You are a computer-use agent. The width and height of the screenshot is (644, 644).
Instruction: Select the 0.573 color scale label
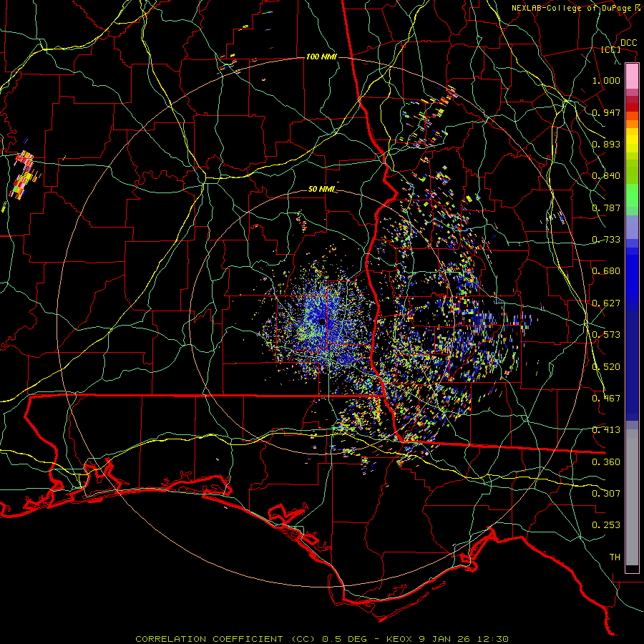click(606, 335)
